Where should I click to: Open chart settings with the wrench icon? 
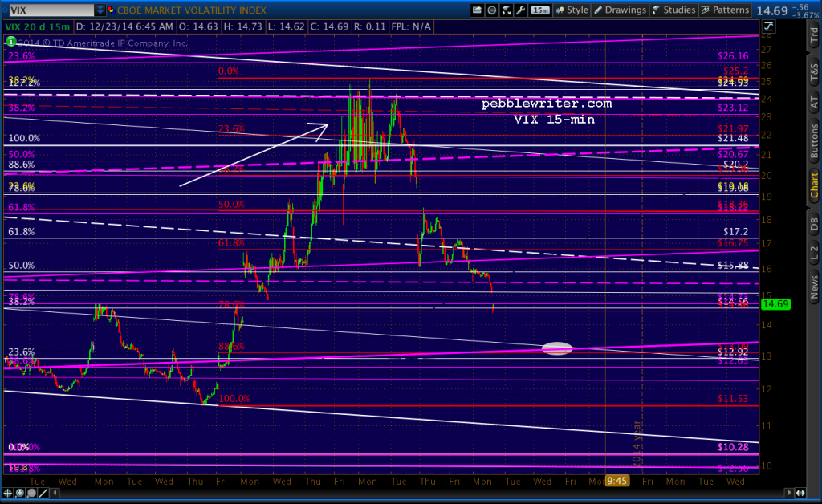tap(521, 10)
